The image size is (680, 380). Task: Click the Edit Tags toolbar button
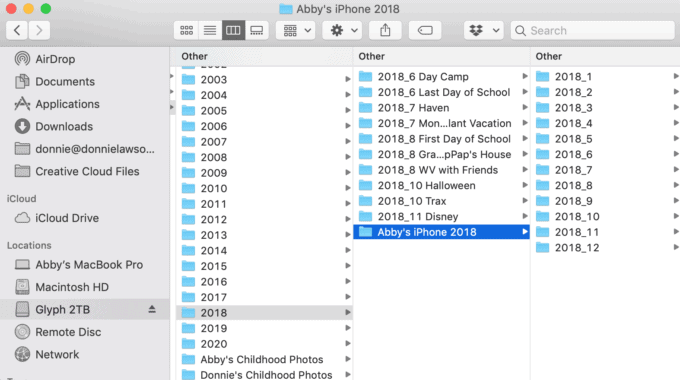tap(425, 30)
